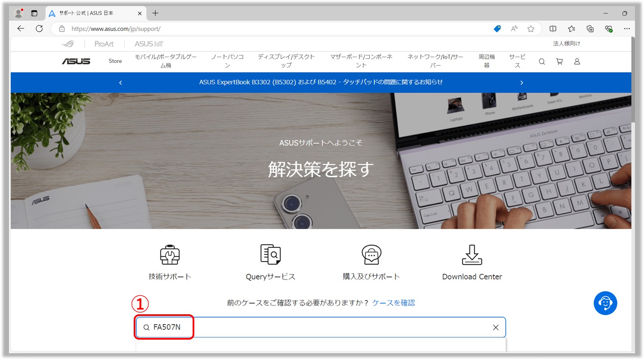The width and height of the screenshot is (644, 359).
Task: Click the browser back arrow
Action: pos(21,28)
